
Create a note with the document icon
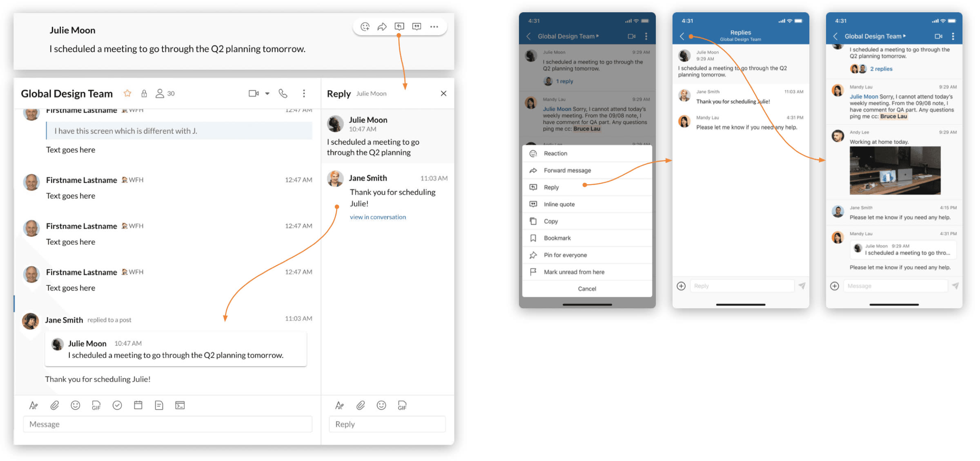(159, 405)
